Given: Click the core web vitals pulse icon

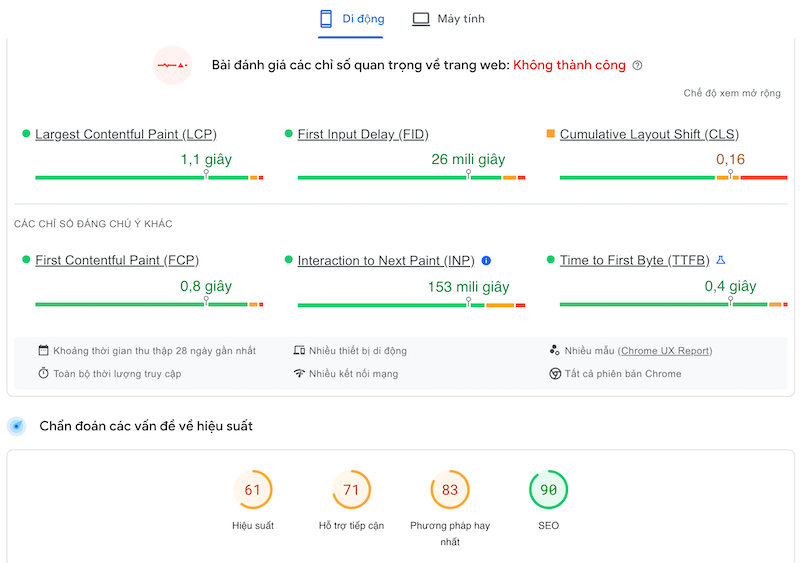Looking at the screenshot, I should (x=172, y=66).
